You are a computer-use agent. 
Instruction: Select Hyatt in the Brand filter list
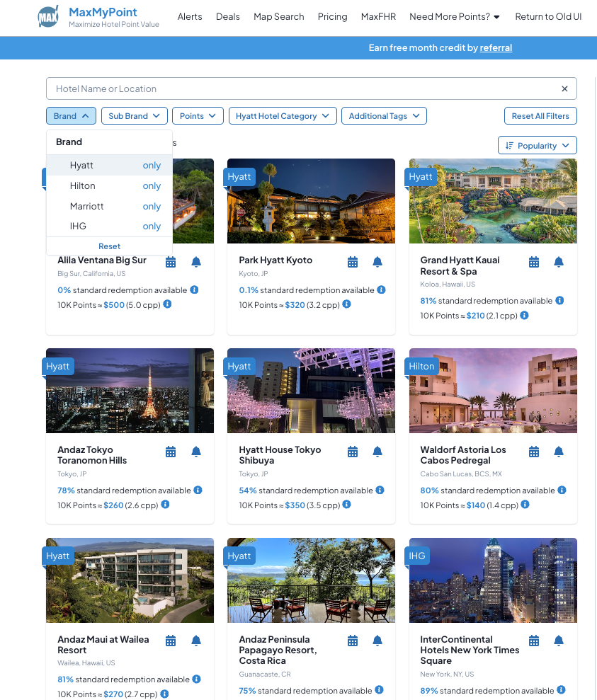pos(81,166)
